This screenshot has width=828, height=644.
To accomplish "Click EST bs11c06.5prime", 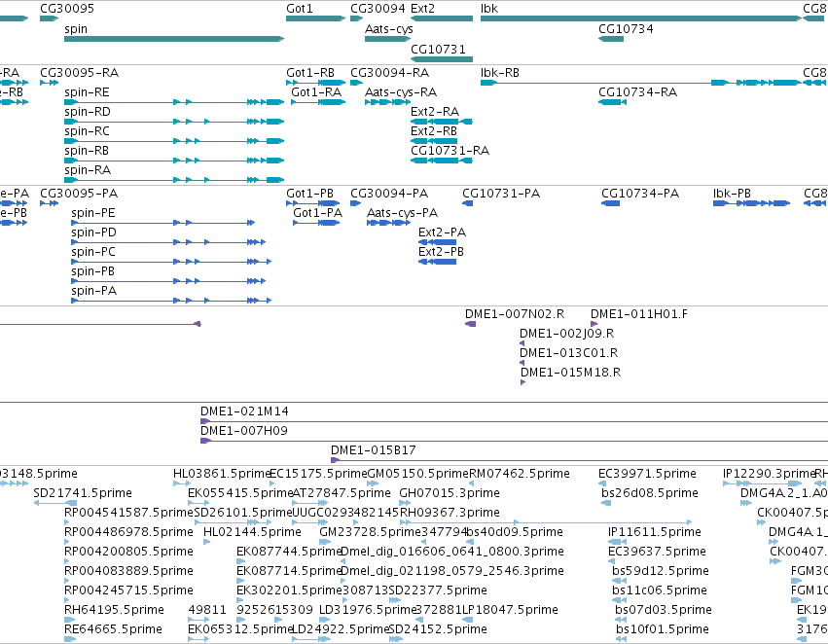I will [660, 591].
